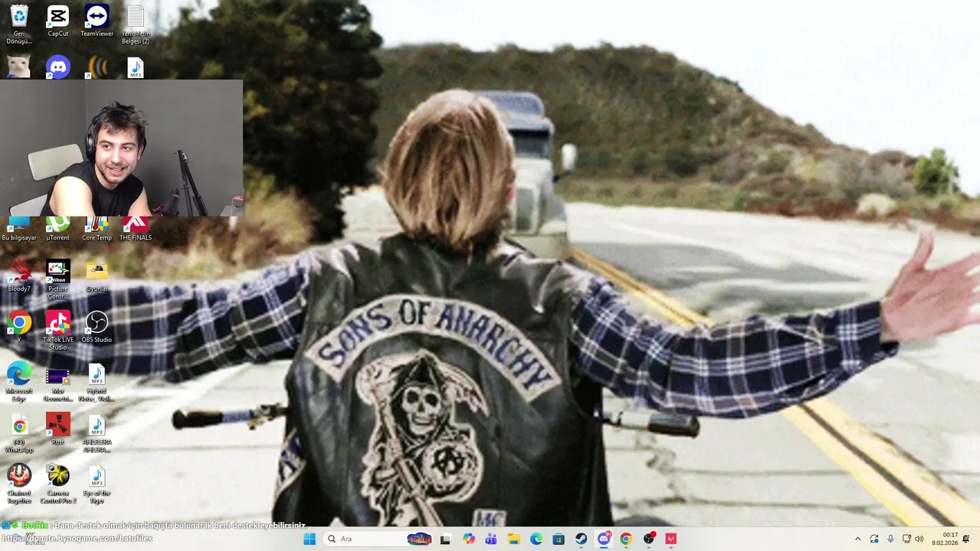Click the microphone tray icon
Viewport: 980px width, 551px height.
click(890, 539)
